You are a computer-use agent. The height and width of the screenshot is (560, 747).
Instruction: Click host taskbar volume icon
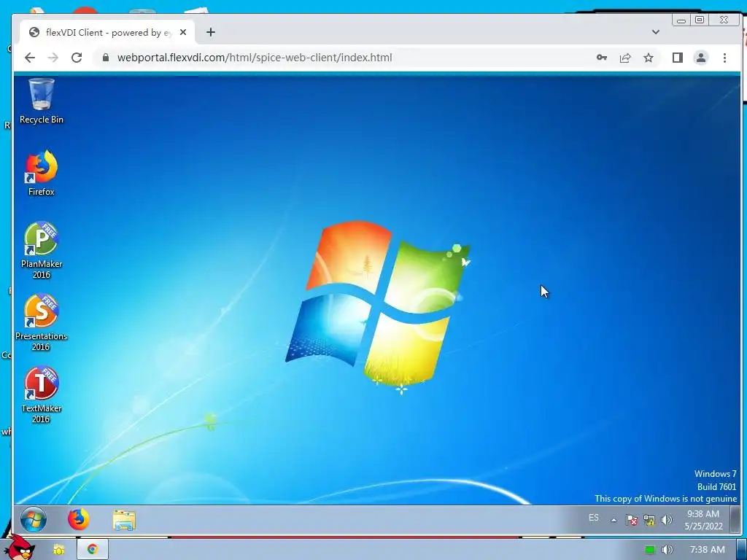(667, 550)
